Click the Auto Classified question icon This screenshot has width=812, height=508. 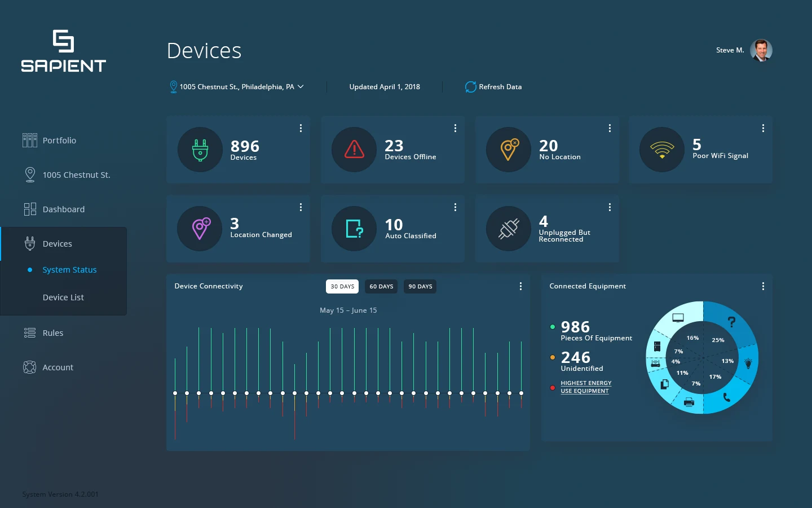[355, 229]
